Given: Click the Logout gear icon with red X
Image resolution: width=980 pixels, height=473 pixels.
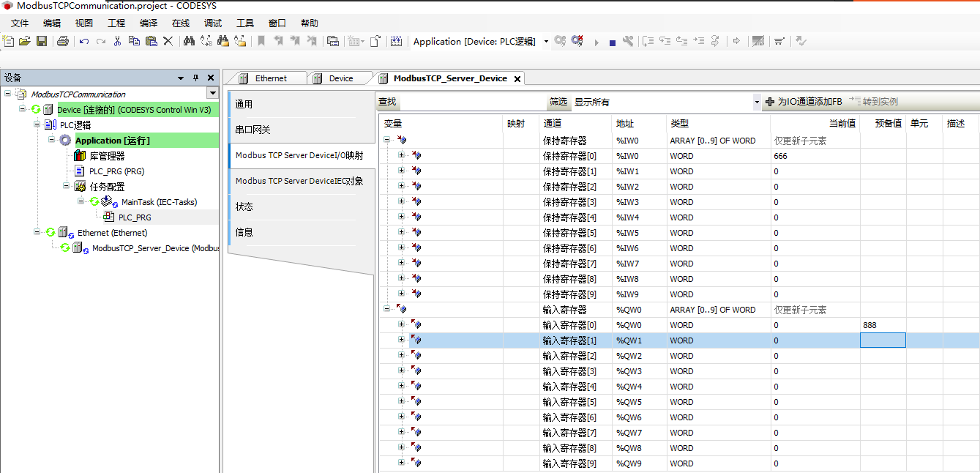Looking at the screenshot, I should [577, 41].
